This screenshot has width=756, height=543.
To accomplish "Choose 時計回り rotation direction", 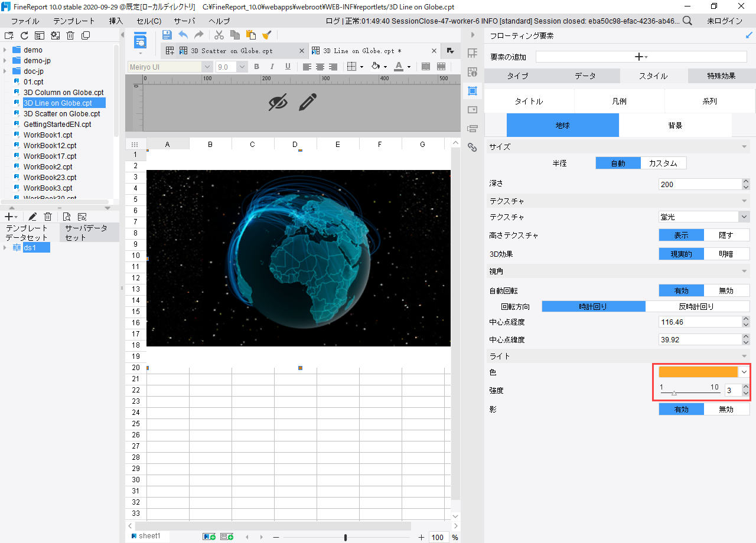I will coord(594,306).
